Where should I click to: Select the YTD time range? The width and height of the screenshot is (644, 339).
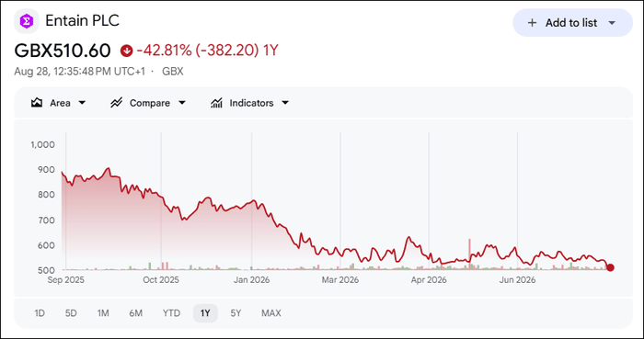(x=171, y=313)
